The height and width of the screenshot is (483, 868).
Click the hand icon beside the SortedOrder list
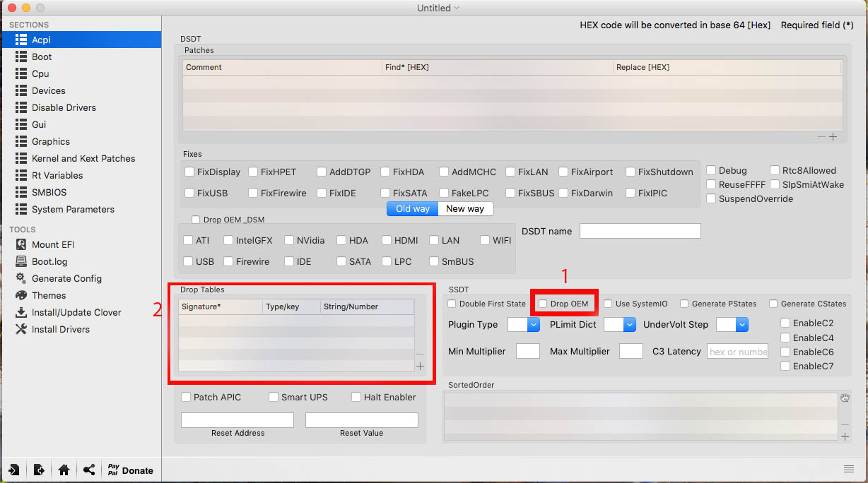pos(845,398)
